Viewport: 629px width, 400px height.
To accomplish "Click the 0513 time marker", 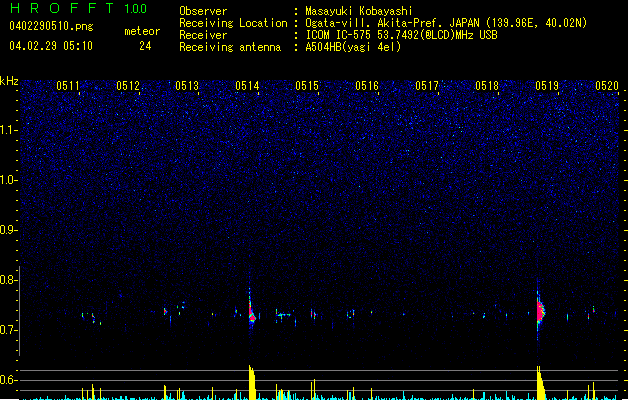I will 187,86.
